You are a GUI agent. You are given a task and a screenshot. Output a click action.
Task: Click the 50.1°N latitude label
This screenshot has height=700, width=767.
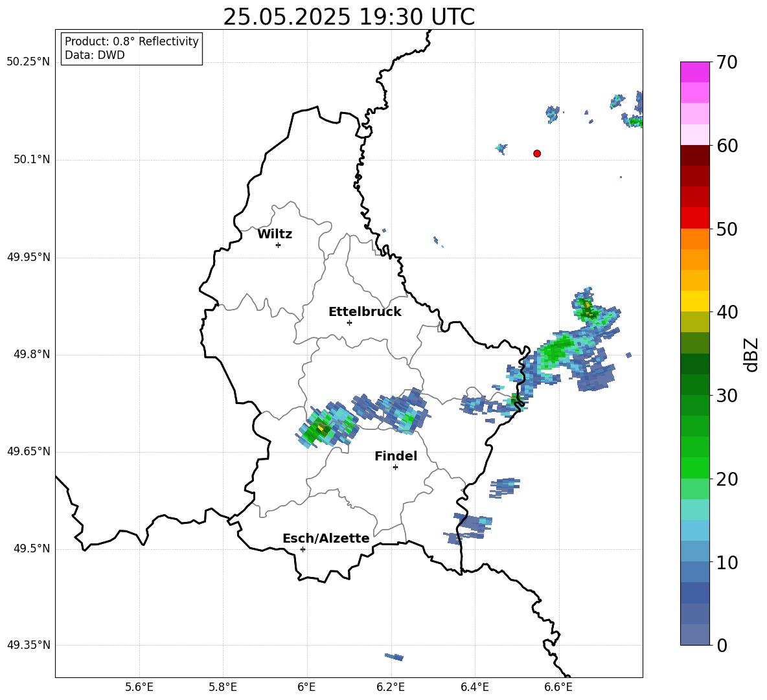click(x=32, y=160)
